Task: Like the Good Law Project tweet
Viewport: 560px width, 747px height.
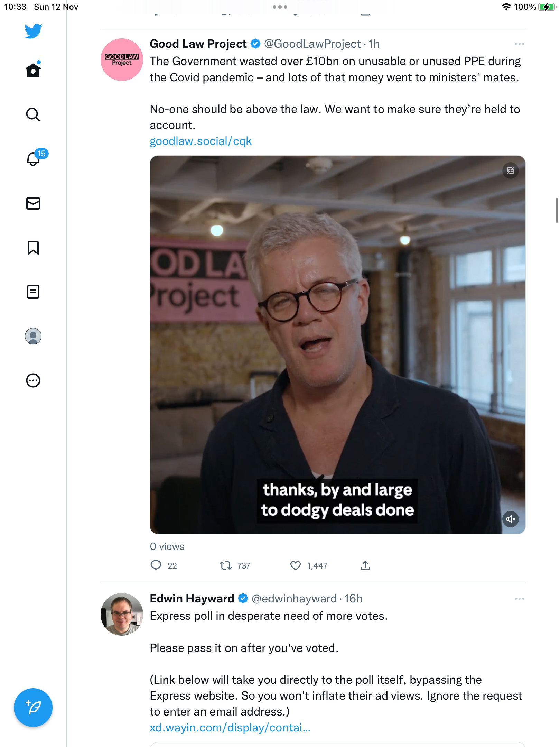Action: click(296, 565)
